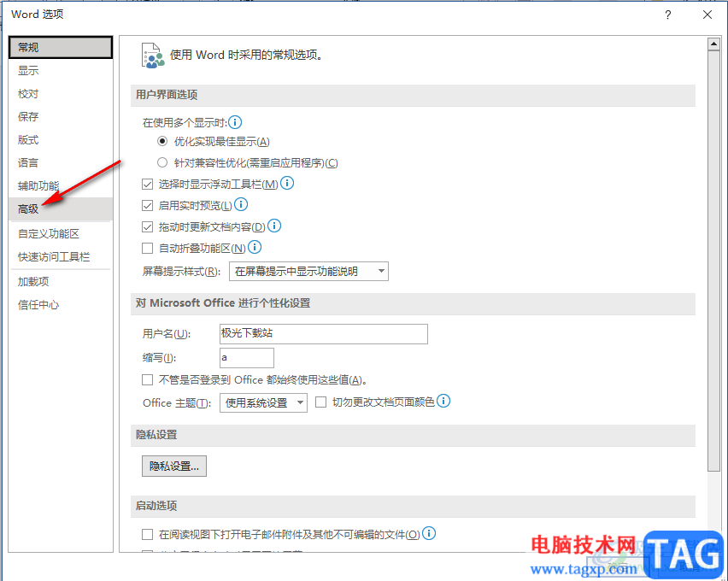This screenshot has height=581, width=728.
Task: Show info for auto-collapse ribbon option
Action: pyautogui.click(x=255, y=247)
